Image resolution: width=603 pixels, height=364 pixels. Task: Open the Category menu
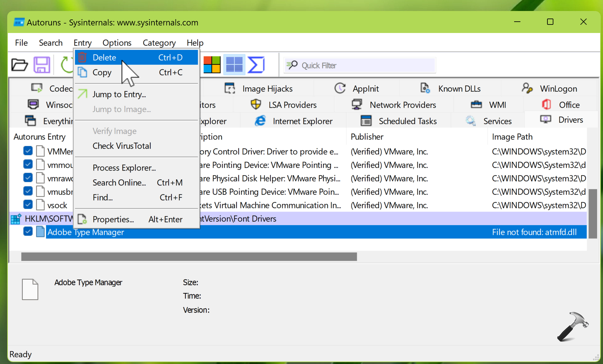click(159, 43)
